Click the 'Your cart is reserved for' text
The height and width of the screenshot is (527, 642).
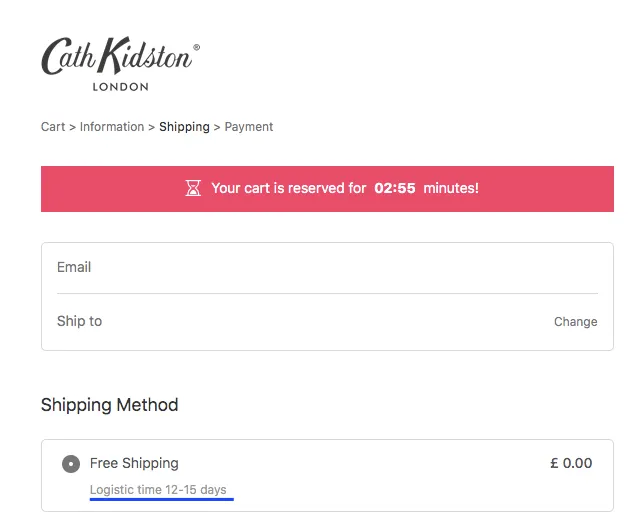pyautogui.click(x=289, y=188)
